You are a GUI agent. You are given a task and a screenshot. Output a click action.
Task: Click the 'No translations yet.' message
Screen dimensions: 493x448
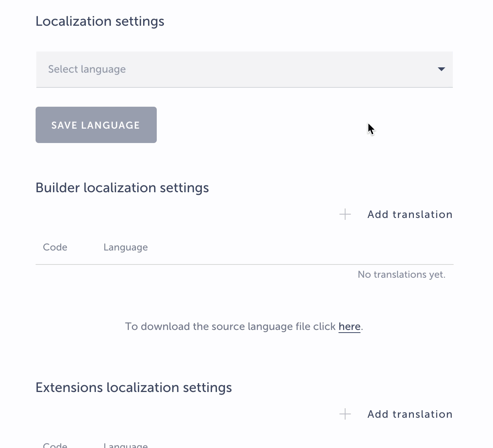click(401, 274)
